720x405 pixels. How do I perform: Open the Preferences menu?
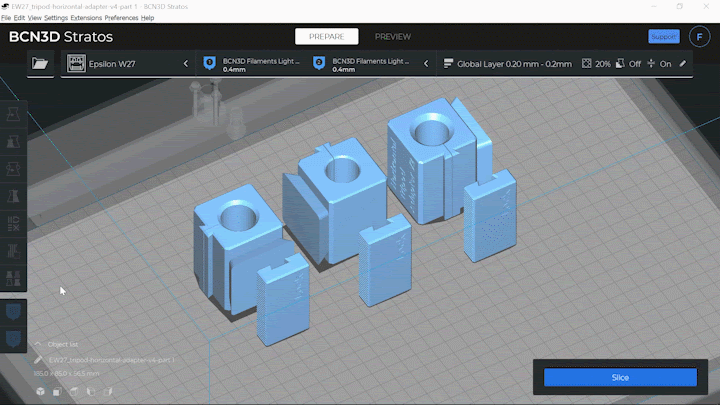[x=121, y=18]
